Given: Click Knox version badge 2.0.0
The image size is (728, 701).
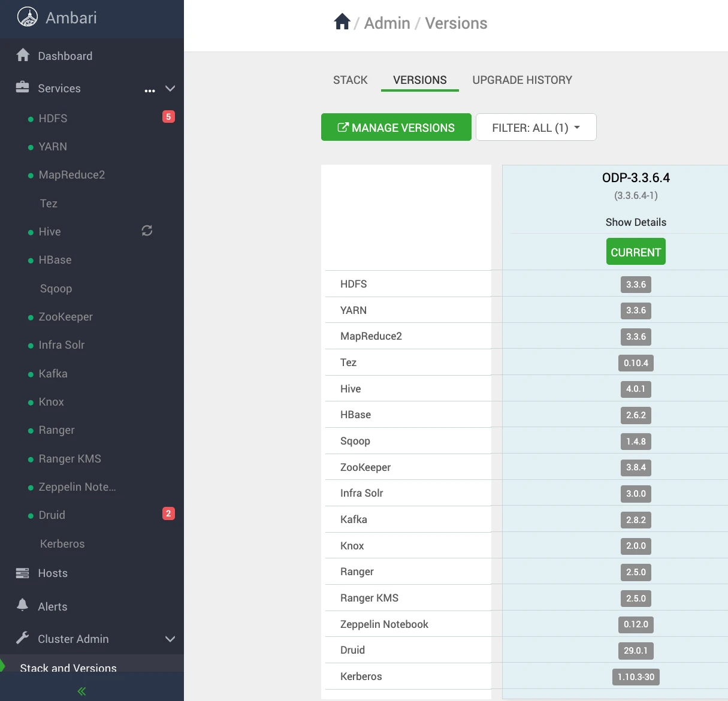Looking at the screenshot, I should 636,546.
